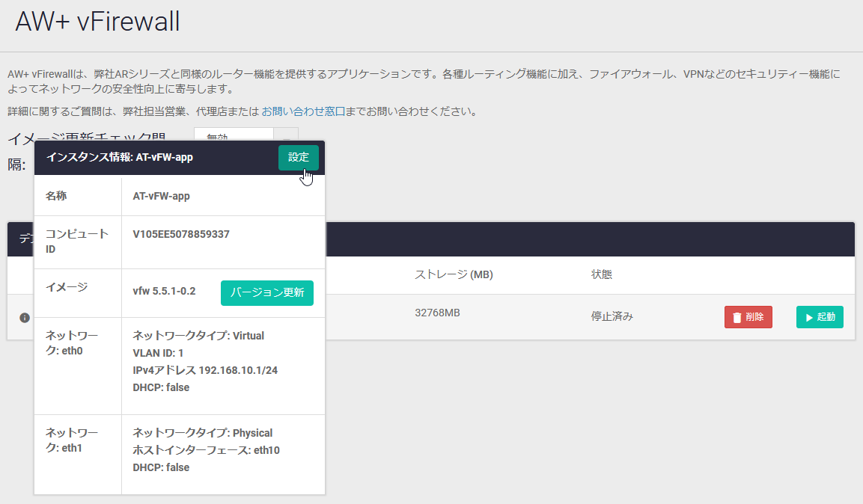Select DHCP: false under eth1
The image size is (863, 504).
[x=161, y=467]
